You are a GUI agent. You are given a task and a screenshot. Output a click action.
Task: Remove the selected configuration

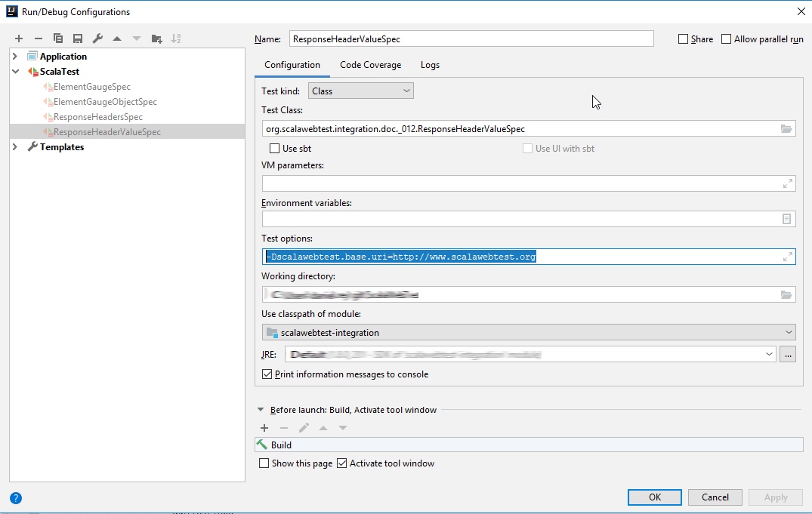39,38
